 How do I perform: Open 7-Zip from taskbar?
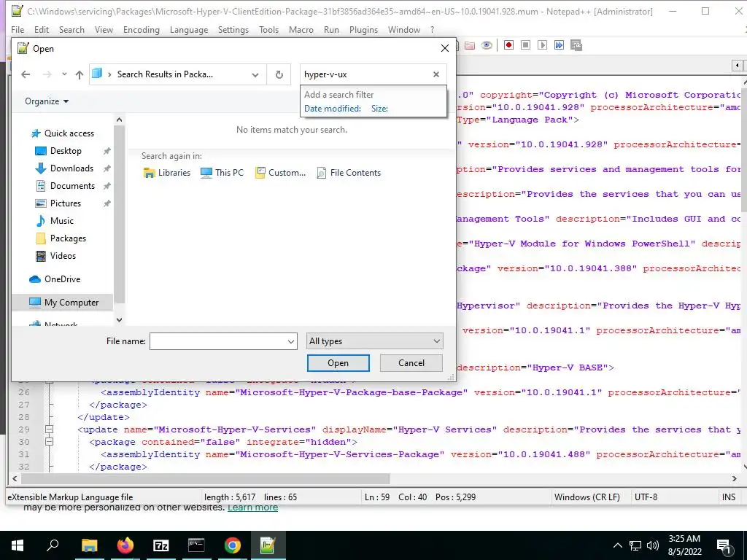pos(161,545)
